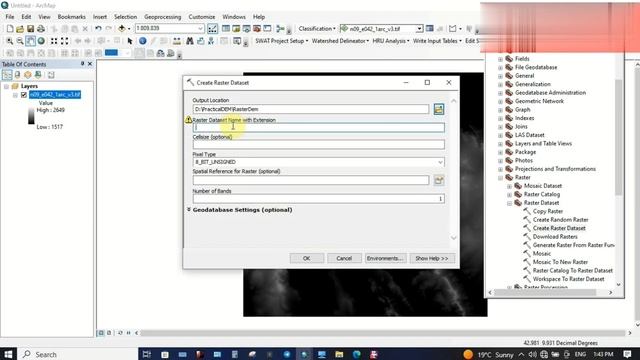This screenshot has width=640, height=360.
Task: Choose the Select Elements arrow tool
Action: 130,41
